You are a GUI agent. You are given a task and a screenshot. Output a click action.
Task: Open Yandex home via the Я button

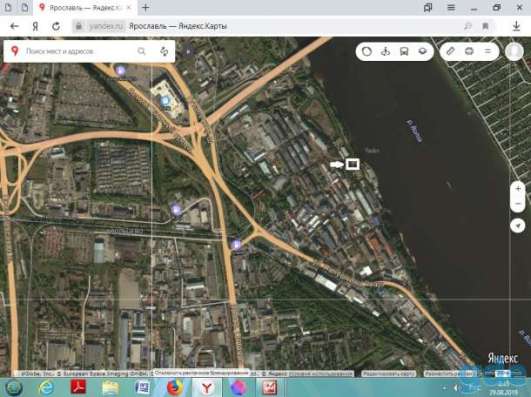(x=35, y=26)
